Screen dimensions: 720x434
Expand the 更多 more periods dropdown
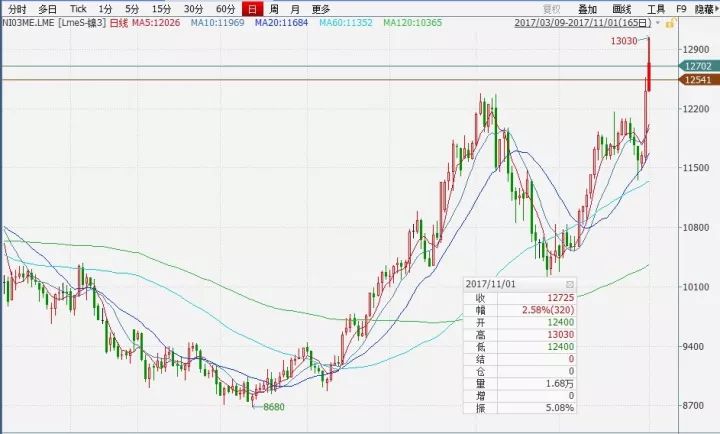[320, 8]
